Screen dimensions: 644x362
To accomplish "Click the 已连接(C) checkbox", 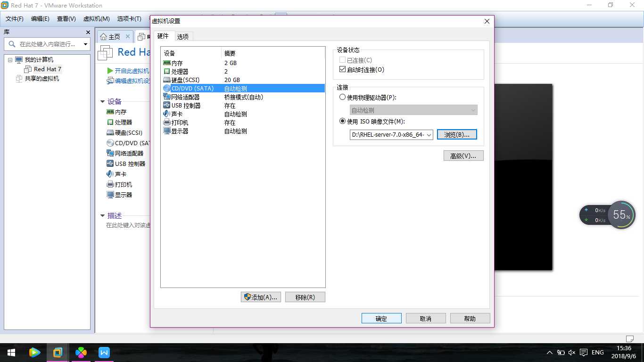I will (343, 60).
